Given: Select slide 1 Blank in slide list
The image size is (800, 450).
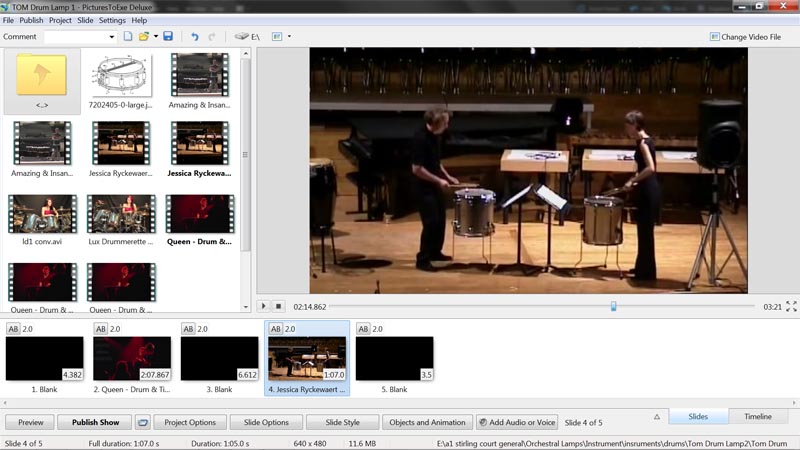Looking at the screenshot, I should (x=44, y=359).
